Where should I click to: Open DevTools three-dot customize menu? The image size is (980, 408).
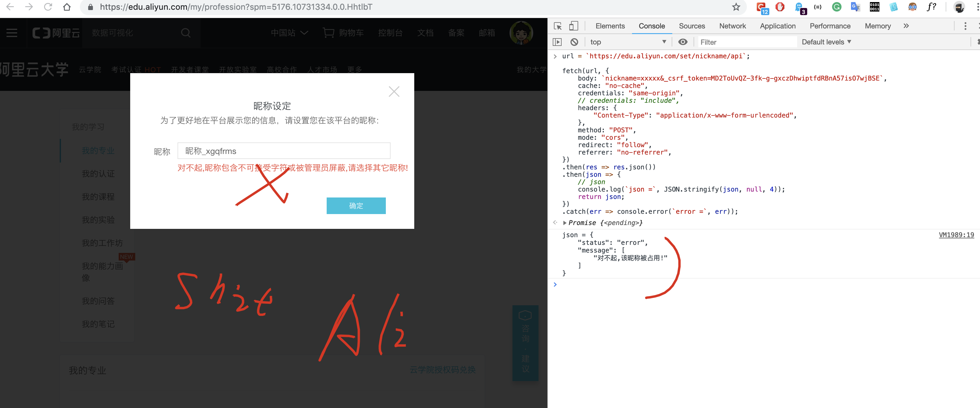click(965, 26)
